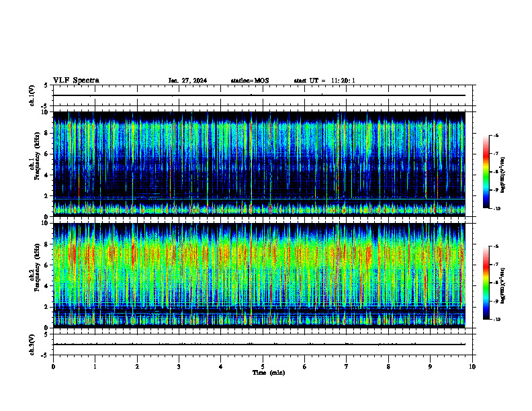
Task: Click the ch.2 frequency axis tick "4"
Action: coord(46,286)
